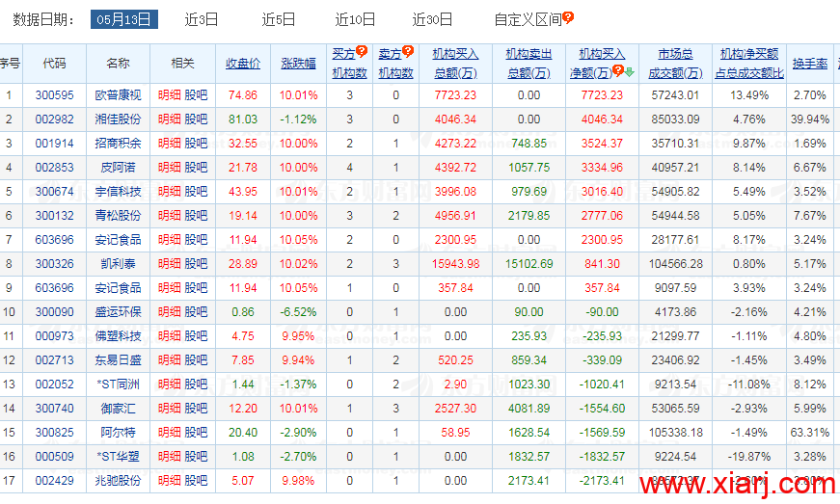Open help icon beside 自定义区间
The height and width of the screenshot is (504, 840).
(x=568, y=17)
